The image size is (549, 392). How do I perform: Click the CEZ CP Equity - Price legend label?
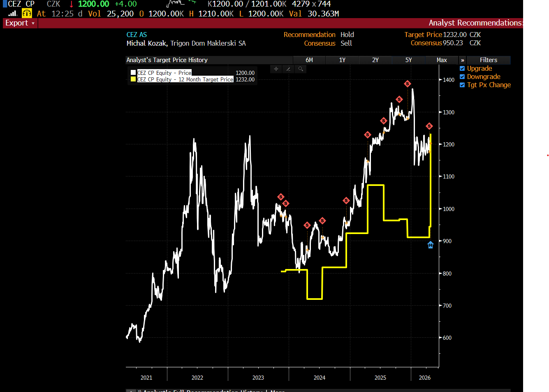(x=164, y=73)
